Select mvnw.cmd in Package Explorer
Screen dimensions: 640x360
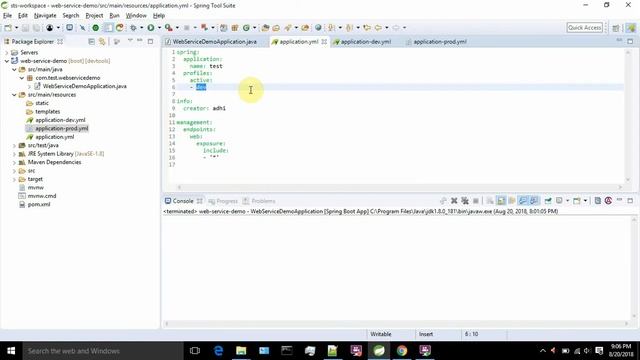tap(42, 196)
